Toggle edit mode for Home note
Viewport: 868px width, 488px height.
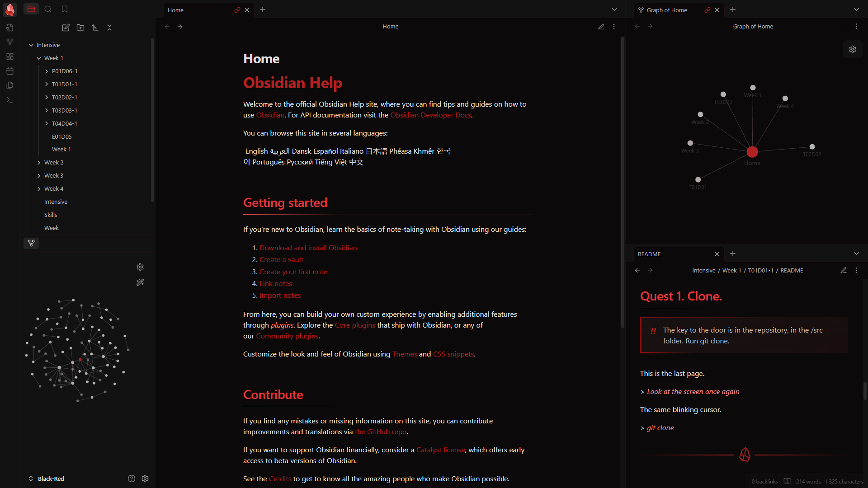coord(601,27)
